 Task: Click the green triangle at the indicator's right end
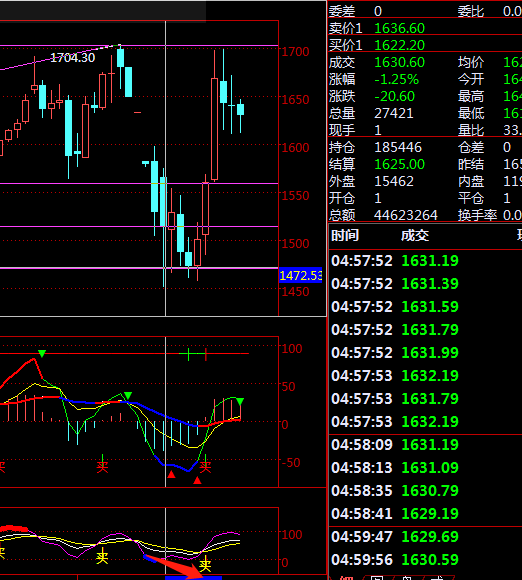(x=240, y=402)
